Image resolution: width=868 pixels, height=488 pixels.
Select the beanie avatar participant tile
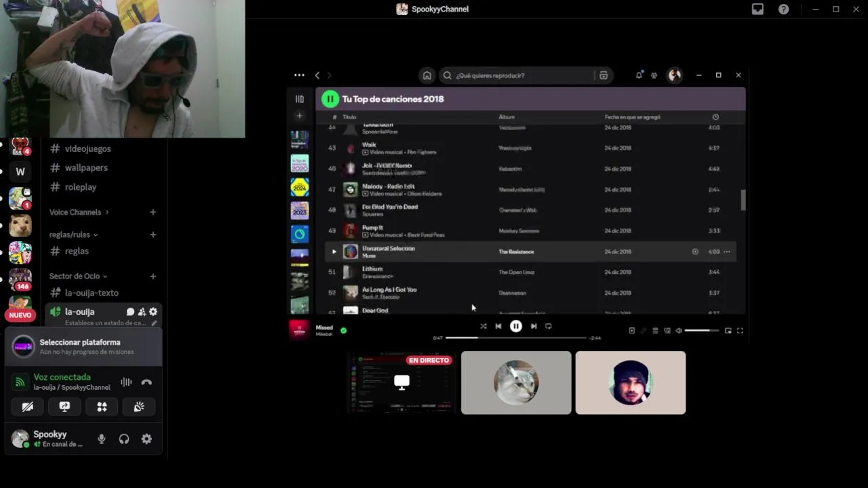tap(631, 382)
